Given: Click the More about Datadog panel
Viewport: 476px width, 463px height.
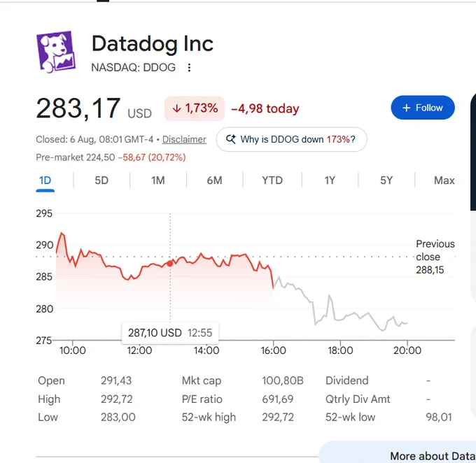Looking at the screenshot, I should (398, 452).
